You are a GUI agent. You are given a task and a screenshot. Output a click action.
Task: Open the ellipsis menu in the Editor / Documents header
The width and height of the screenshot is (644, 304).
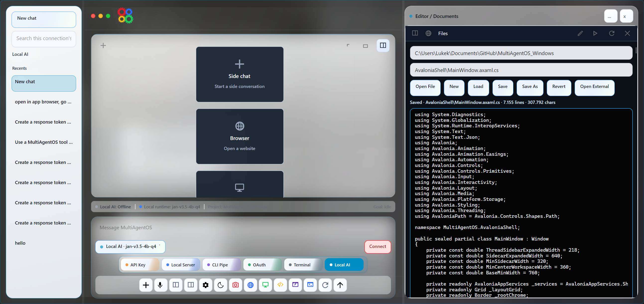point(610,16)
